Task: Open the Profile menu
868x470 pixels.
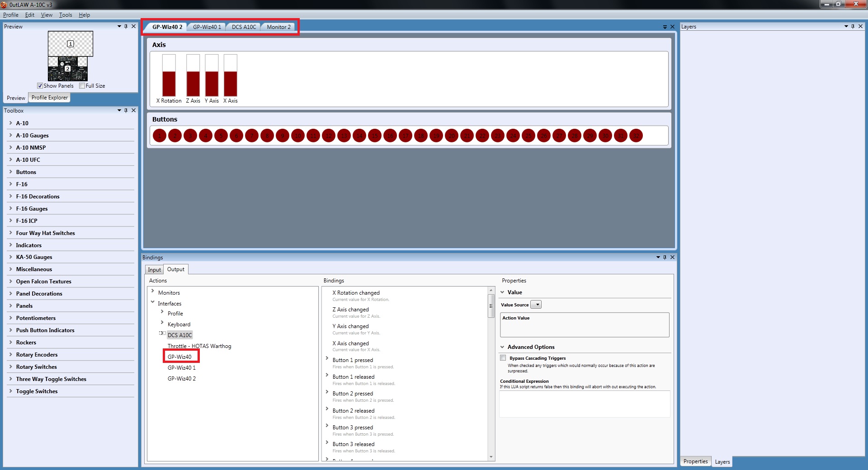Action: pos(11,15)
